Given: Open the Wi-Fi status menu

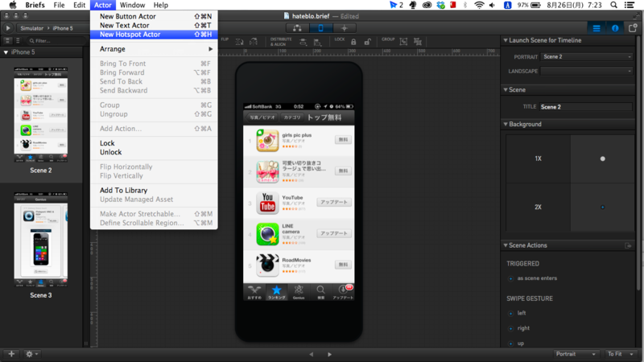Looking at the screenshot, I should click(x=479, y=5).
